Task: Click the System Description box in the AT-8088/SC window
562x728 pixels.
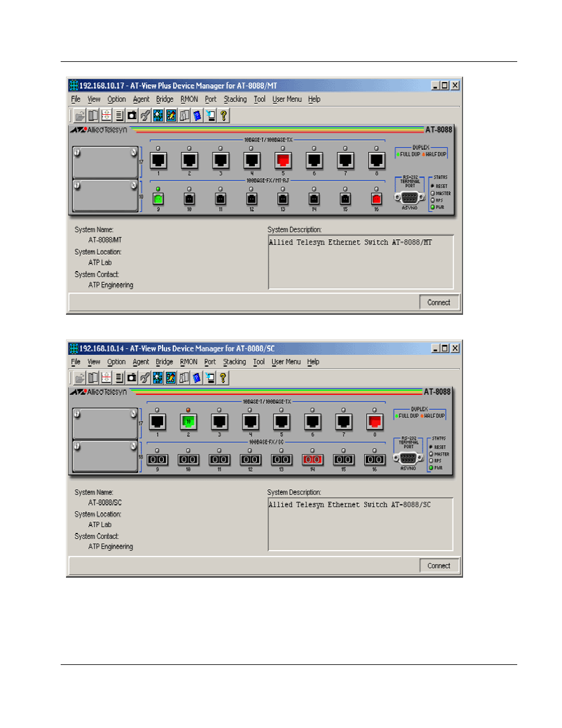Action: 361,525
